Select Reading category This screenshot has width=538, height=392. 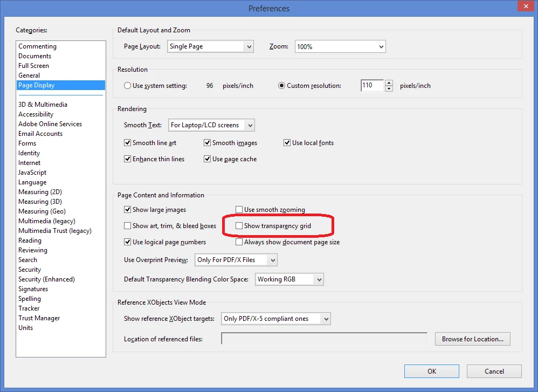pos(30,240)
